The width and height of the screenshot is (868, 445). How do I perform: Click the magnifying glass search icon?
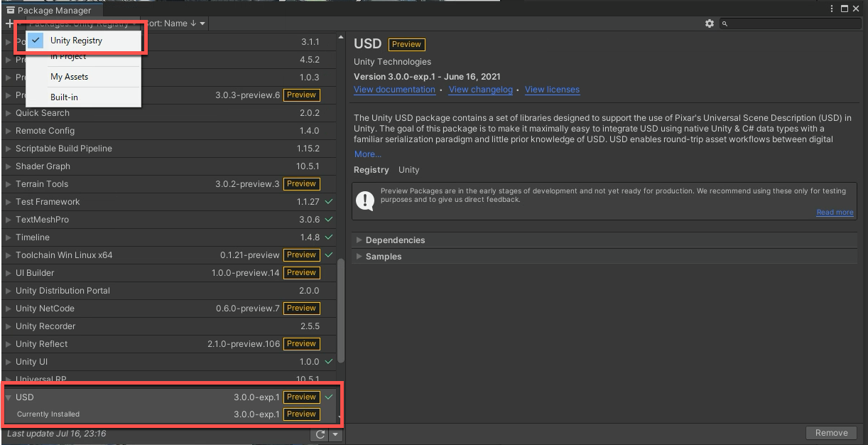(725, 23)
